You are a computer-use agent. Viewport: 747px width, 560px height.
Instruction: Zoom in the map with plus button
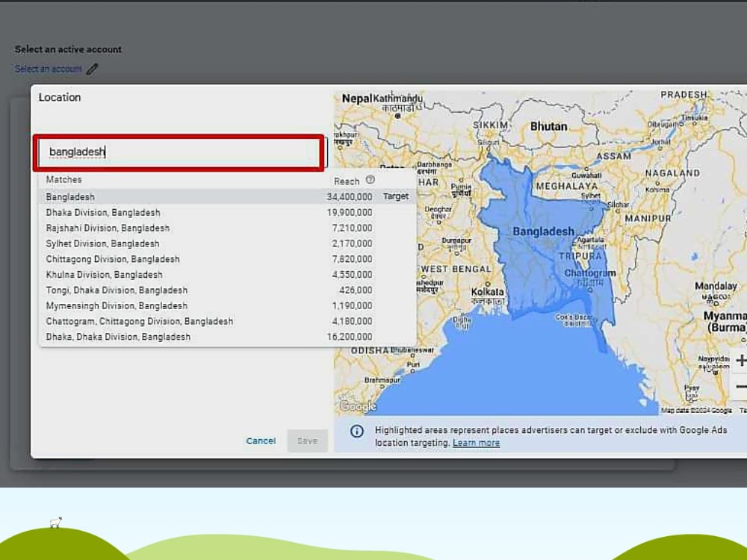[x=740, y=361]
